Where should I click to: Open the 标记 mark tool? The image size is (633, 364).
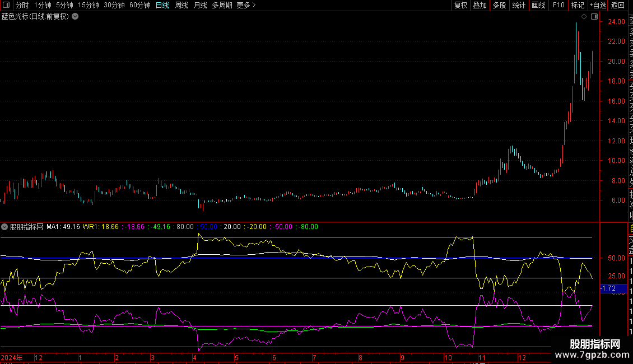click(x=577, y=5)
